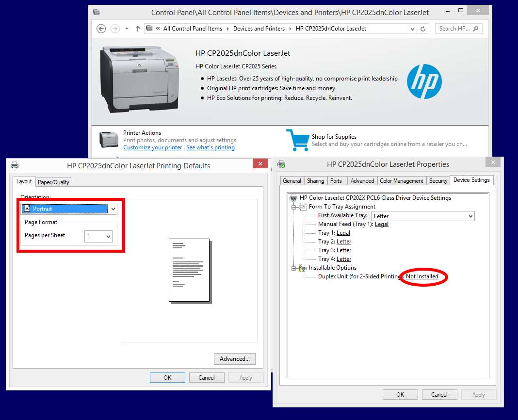The width and height of the screenshot is (518, 420).
Task: Click the Advanced... button
Action: (x=235, y=359)
